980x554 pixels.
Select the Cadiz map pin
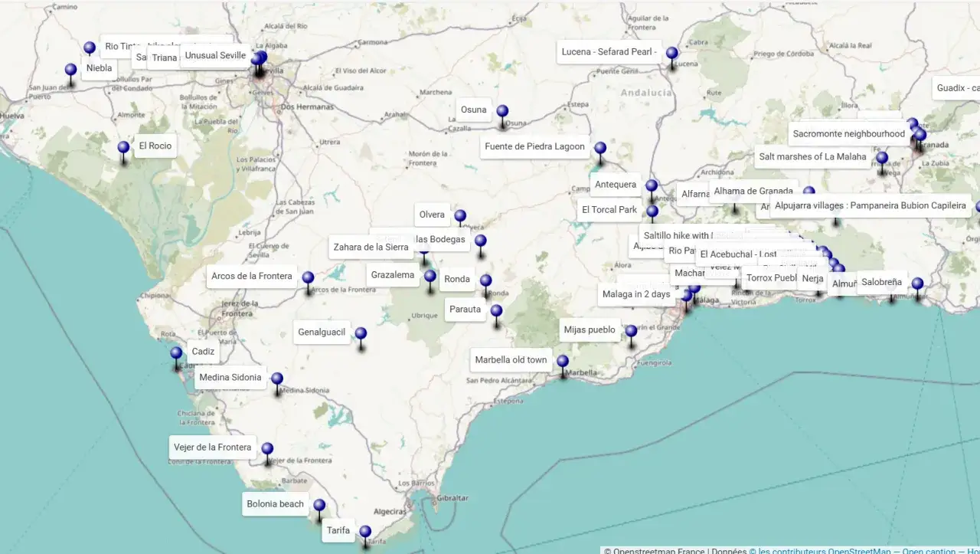point(176,354)
